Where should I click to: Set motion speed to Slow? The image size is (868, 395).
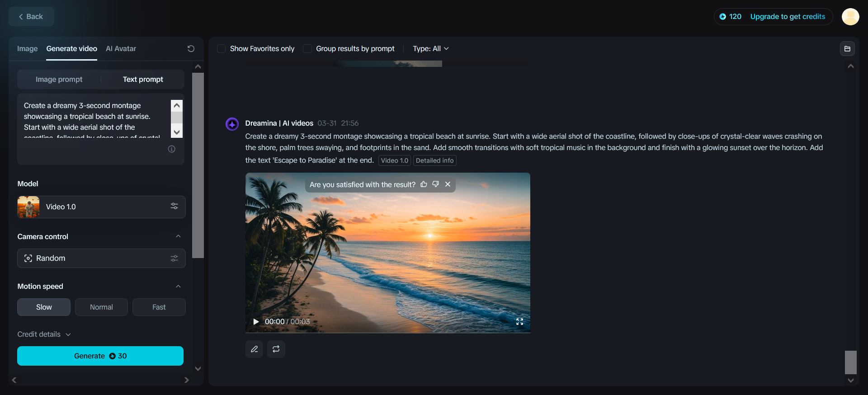pos(44,307)
